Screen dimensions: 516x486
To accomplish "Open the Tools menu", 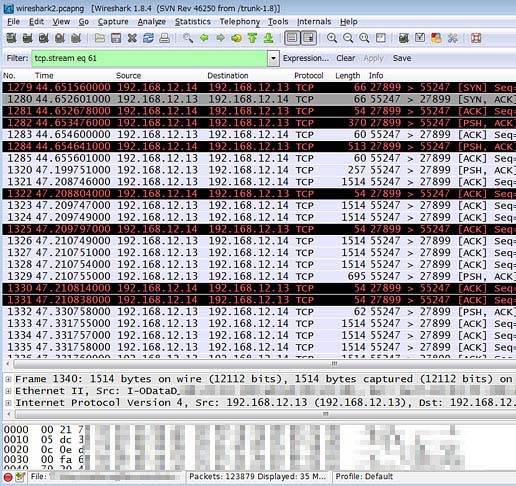I will pos(278,22).
